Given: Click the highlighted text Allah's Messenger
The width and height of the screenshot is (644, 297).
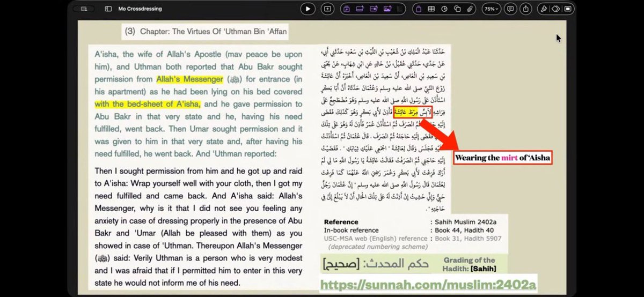Looking at the screenshot, I should 189,79.
